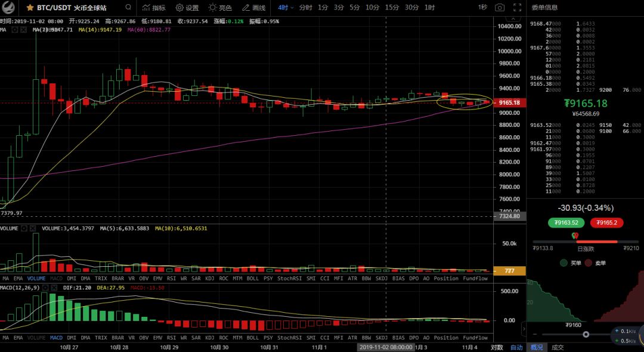Open the 设置 settings gear
This screenshot has height=352, width=644.
click(187, 8)
